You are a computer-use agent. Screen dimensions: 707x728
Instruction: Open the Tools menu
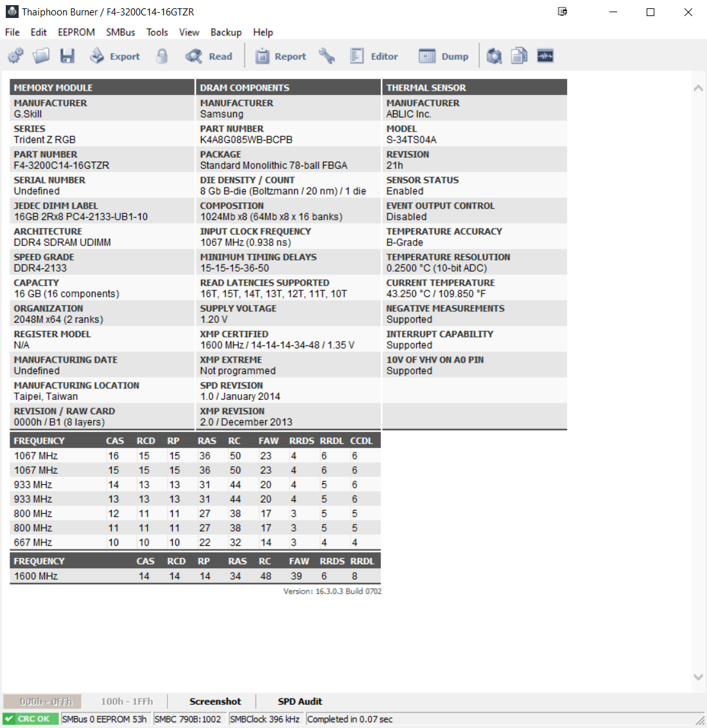click(157, 32)
